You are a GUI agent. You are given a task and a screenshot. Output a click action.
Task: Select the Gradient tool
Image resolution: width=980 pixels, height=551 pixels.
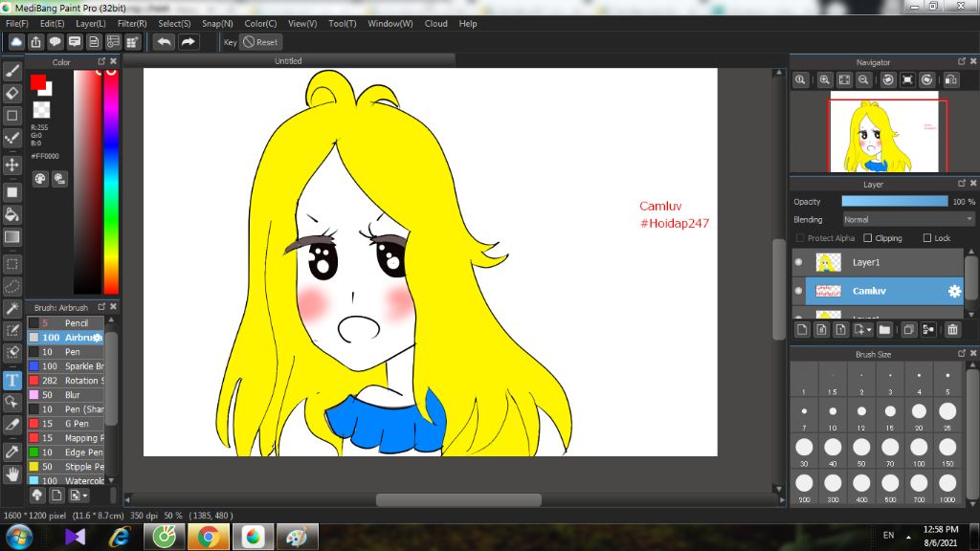pyautogui.click(x=11, y=237)
